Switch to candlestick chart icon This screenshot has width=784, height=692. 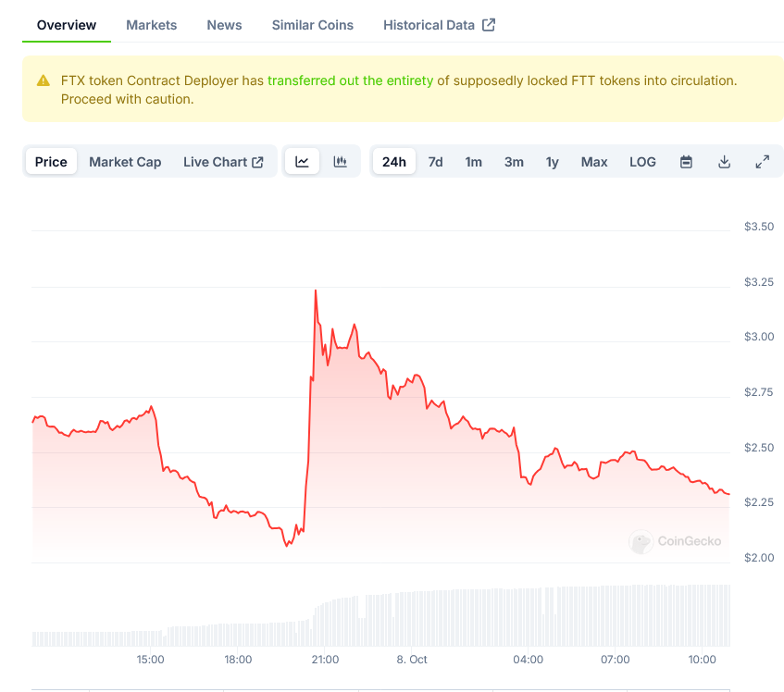(x=341, y=162)
